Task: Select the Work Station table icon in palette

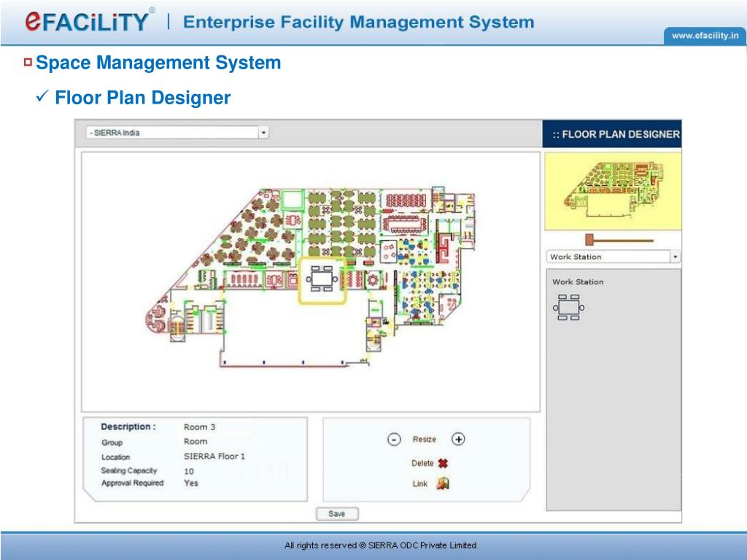Action: point(569,307)
